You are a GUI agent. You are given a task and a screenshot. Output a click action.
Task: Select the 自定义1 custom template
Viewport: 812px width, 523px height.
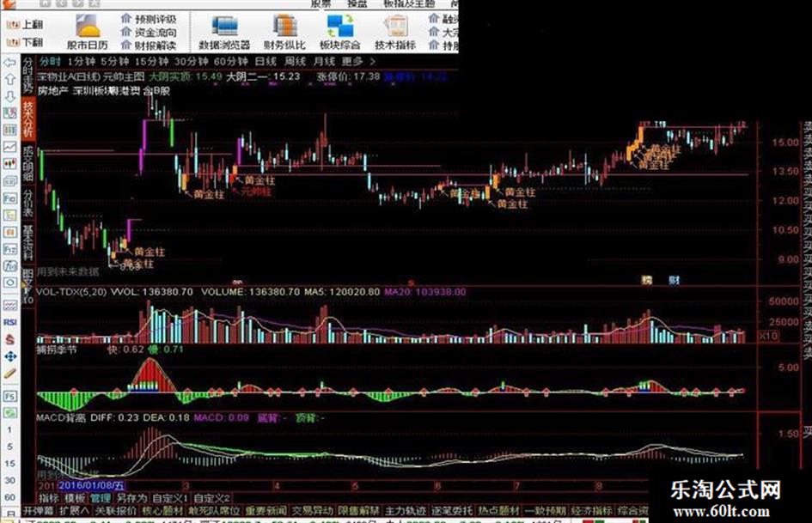169,498
